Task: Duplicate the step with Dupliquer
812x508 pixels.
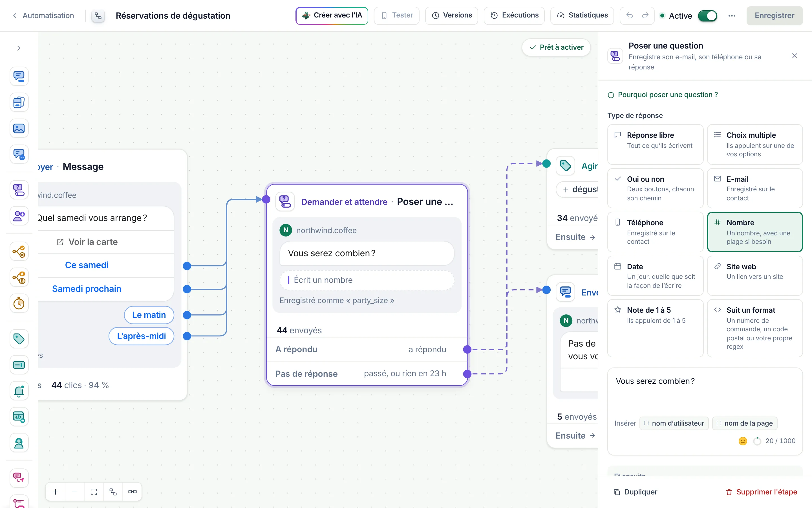Action: click(x=635, y=492)
